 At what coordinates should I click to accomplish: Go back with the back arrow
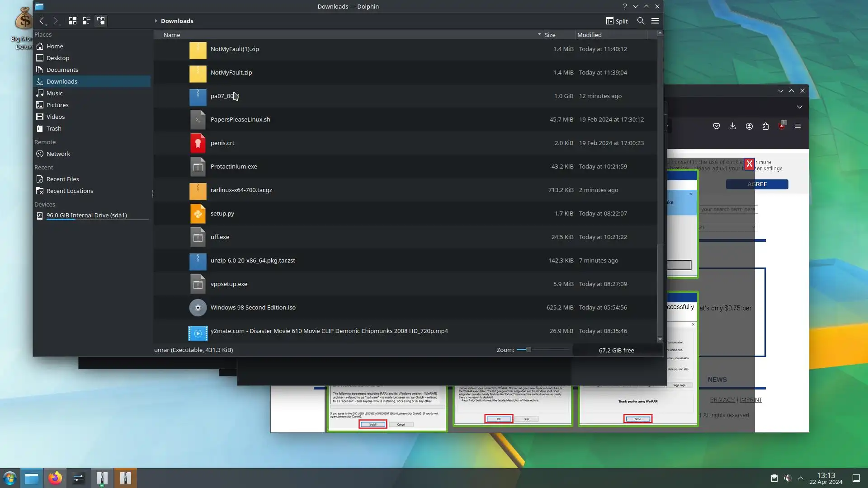pyautogui.click(x=42, y=21)
